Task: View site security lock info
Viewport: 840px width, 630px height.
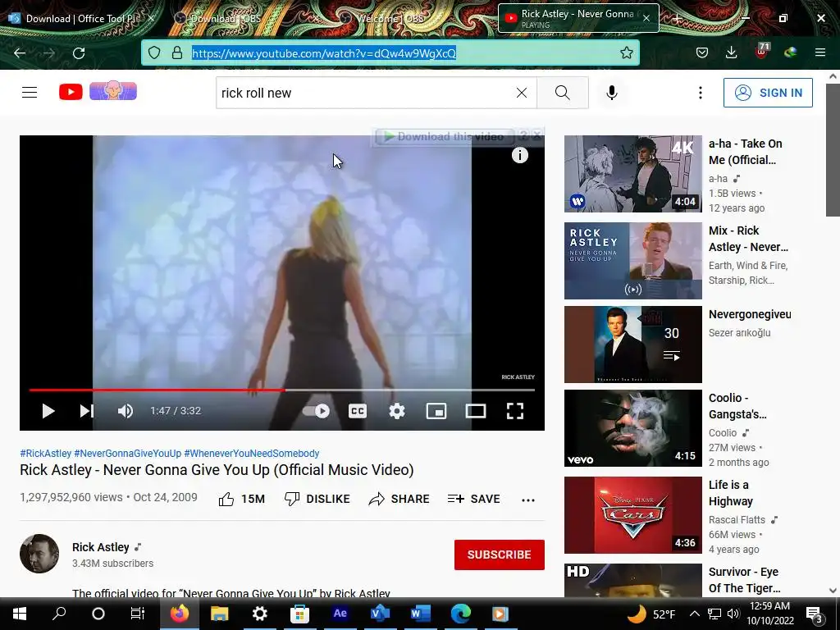Action: [x=177, y=52]
